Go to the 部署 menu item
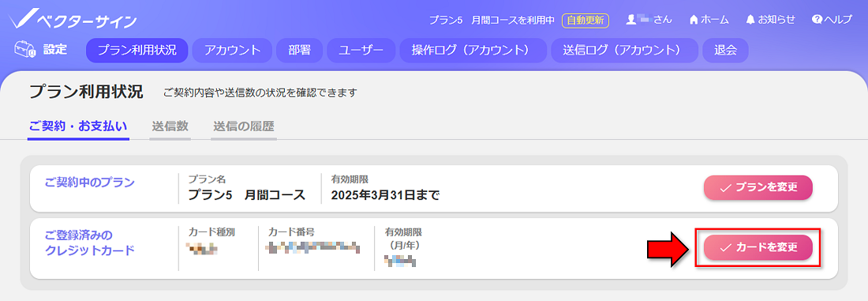 click(x=300, y=51)
